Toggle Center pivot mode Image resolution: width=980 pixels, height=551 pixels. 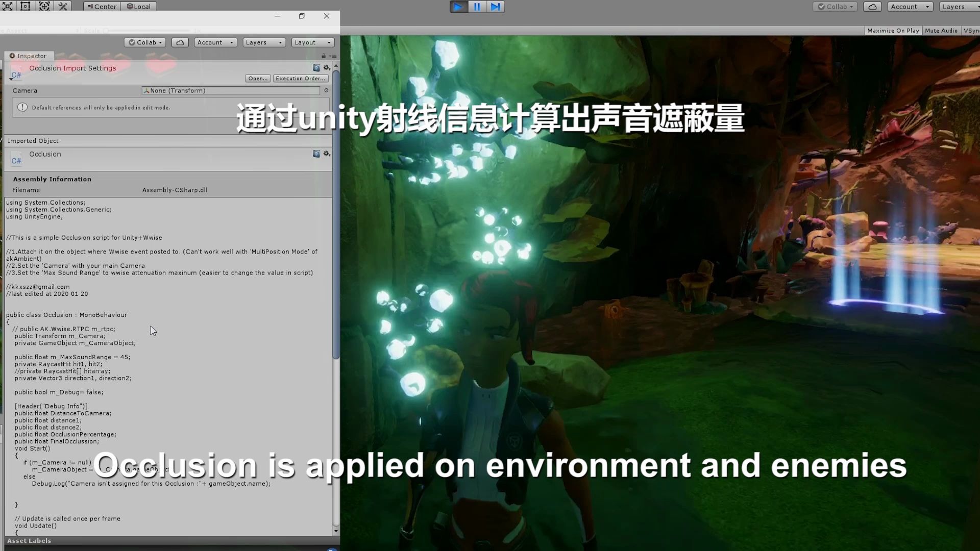click(101, 6)
